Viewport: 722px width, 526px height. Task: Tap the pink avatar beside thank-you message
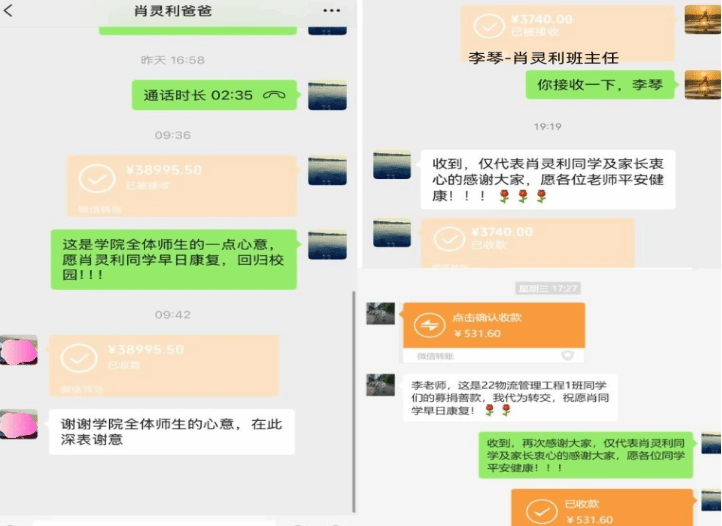click(x=19, y=424)
